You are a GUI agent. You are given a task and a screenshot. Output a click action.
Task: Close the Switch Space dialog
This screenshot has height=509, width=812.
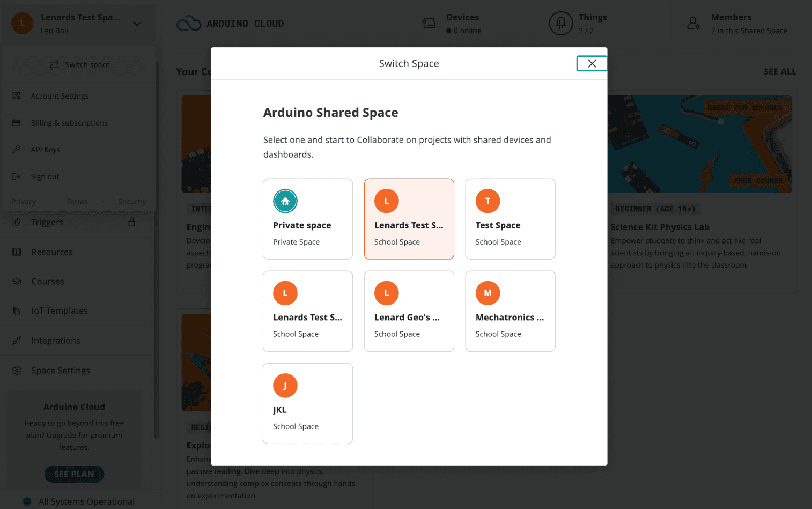592,63
